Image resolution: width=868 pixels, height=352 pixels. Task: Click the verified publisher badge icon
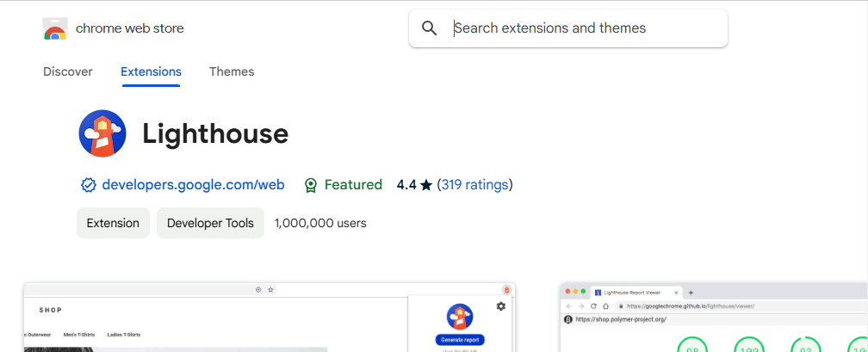pyautogui.click(x=88, y=185)
